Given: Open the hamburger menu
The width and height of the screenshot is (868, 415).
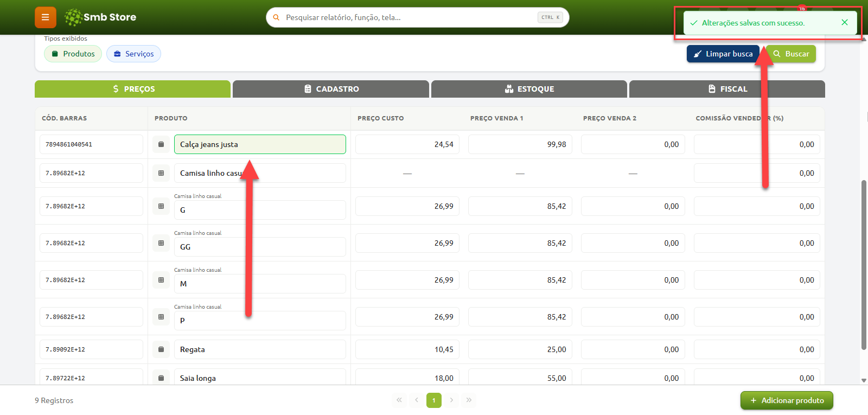Looking at the screenshot, I should pos(46,17).
